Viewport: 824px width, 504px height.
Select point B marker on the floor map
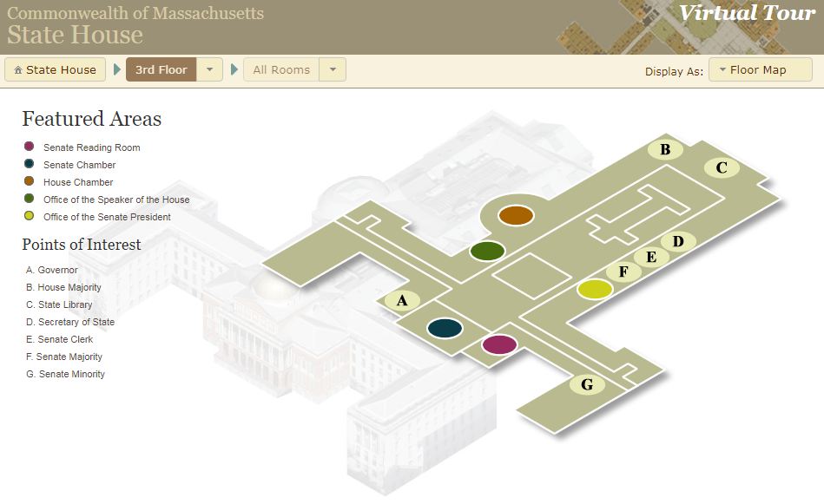coord(665,149)
